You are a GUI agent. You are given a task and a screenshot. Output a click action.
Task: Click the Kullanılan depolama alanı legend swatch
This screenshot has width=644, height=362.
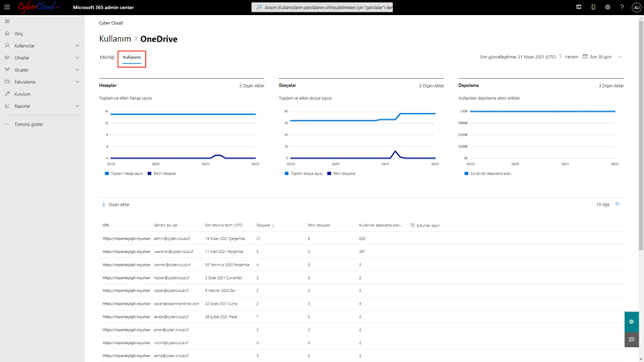point(466,173)
